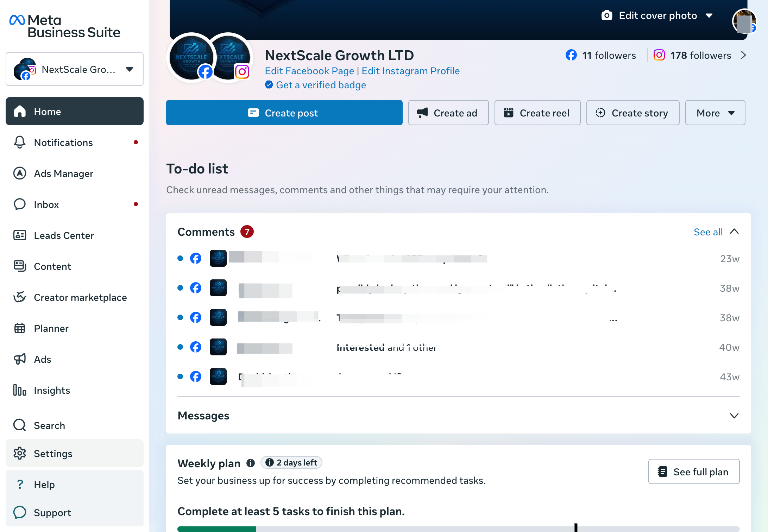Screen dimensions: 768x532
Task: Go to Ads Manager
Action: [x=74, y=173]
